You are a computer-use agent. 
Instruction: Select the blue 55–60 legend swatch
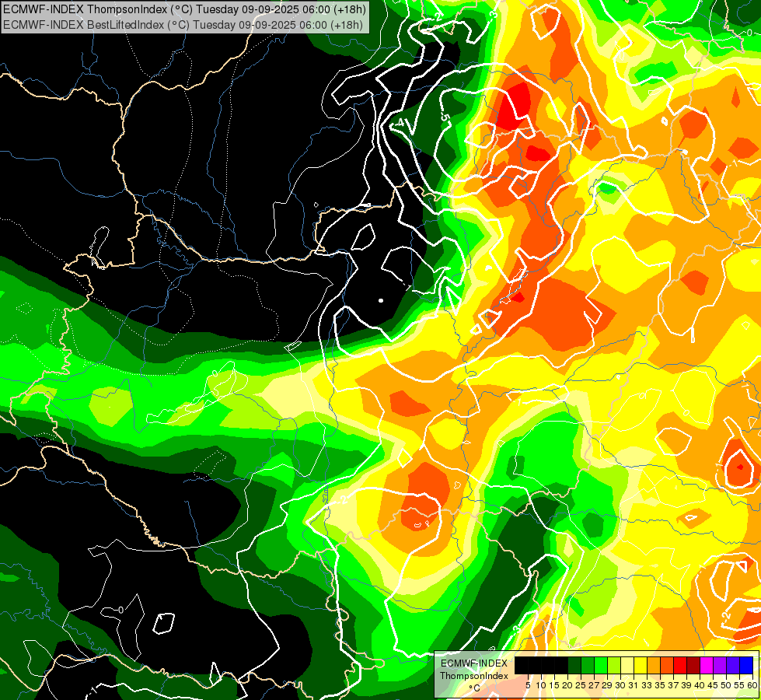[x=747, y=666]
